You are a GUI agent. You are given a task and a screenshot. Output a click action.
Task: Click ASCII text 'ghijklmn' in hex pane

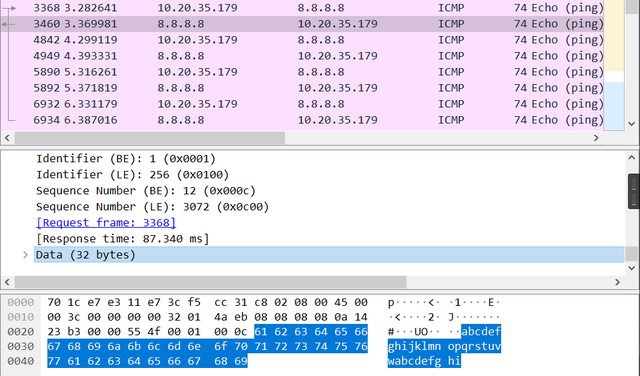click(x=414, y=347)
